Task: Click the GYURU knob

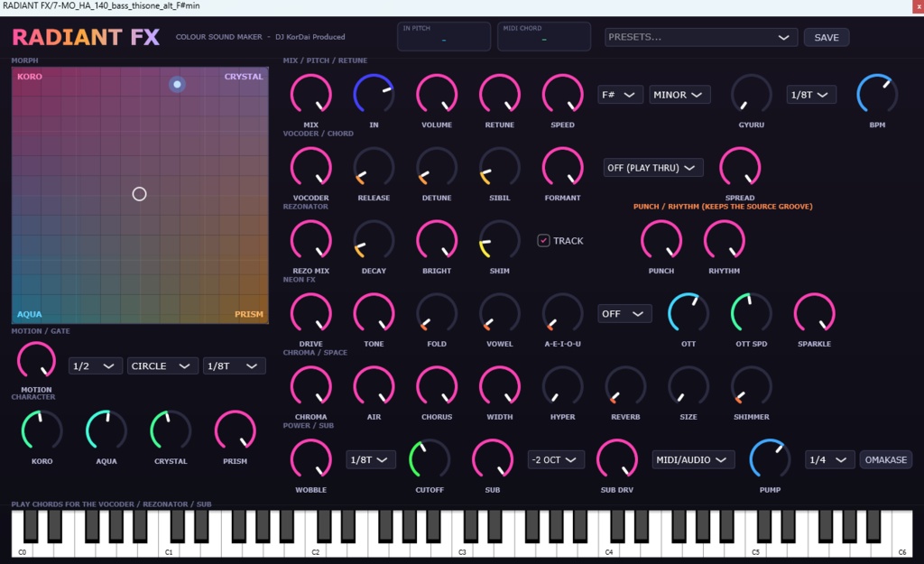Action: [x=752, y=94]
